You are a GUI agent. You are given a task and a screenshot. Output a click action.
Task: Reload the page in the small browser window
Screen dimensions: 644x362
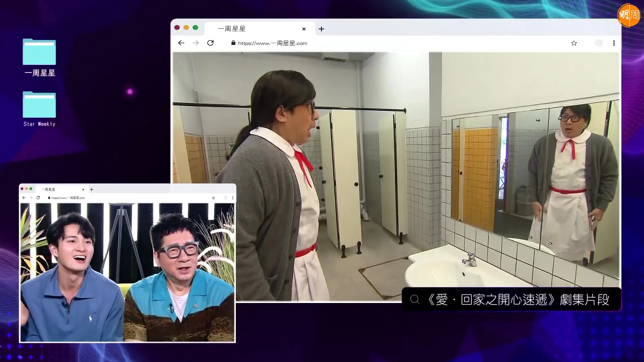38,198
